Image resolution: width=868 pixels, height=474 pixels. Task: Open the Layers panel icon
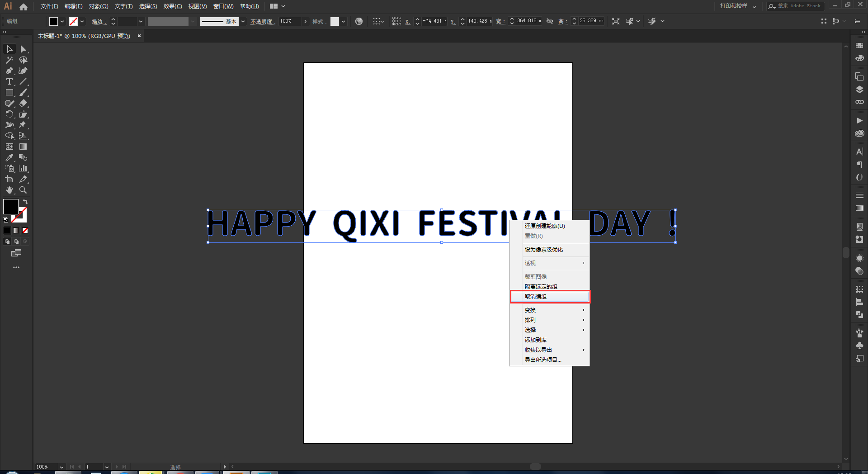tap(859, 90)
